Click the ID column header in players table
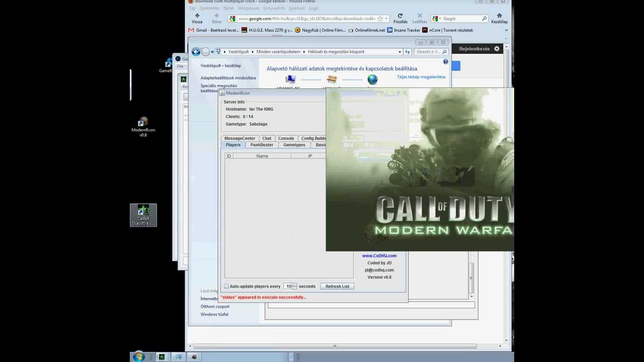 (x=229, y=156)
